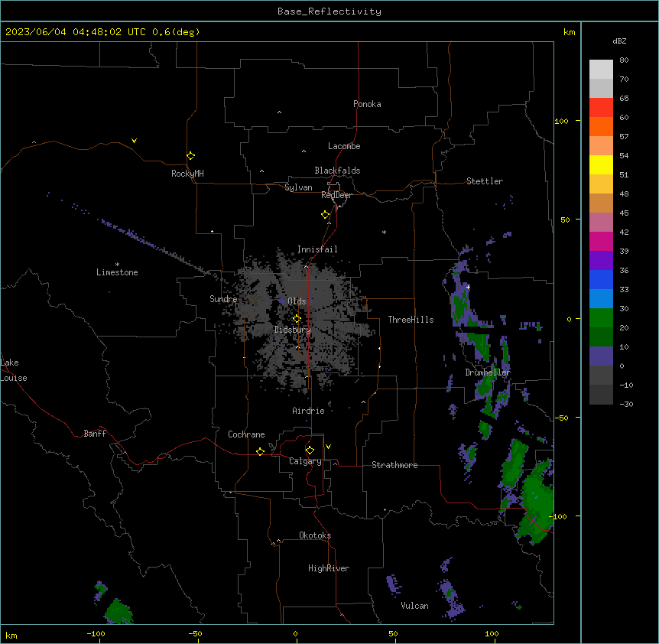This screenshot has width=659, height=644.
Task: Select the Sylvan label
Action: click(298, 187)
